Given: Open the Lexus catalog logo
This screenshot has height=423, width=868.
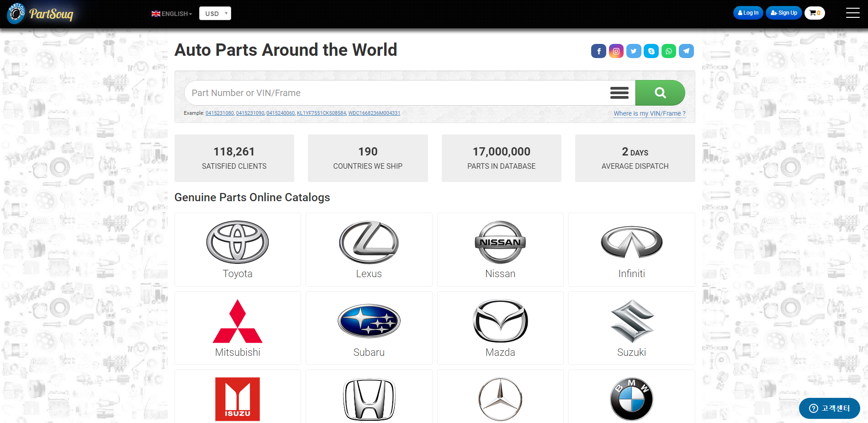Looking at the screenshot, I should pyautogui.click(x=369, y=242).
